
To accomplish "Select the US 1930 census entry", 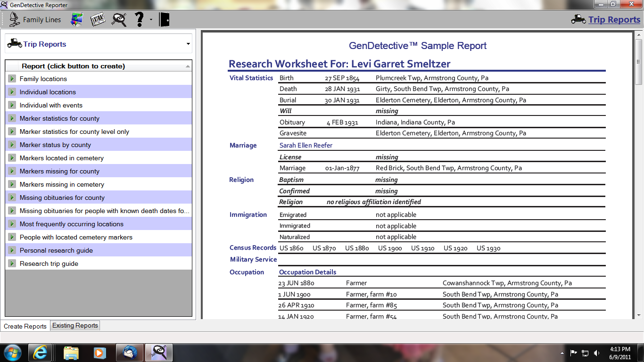I will (x=488, y=248).
